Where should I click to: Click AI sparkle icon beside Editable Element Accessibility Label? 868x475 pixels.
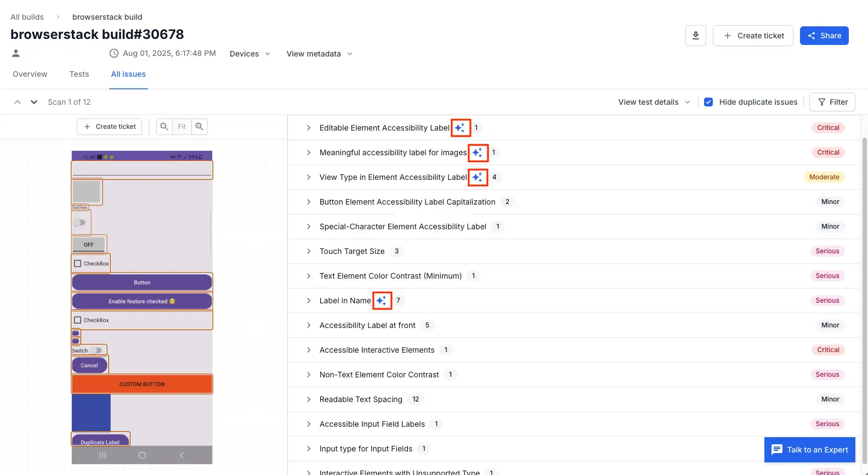[x=461, y=128]
